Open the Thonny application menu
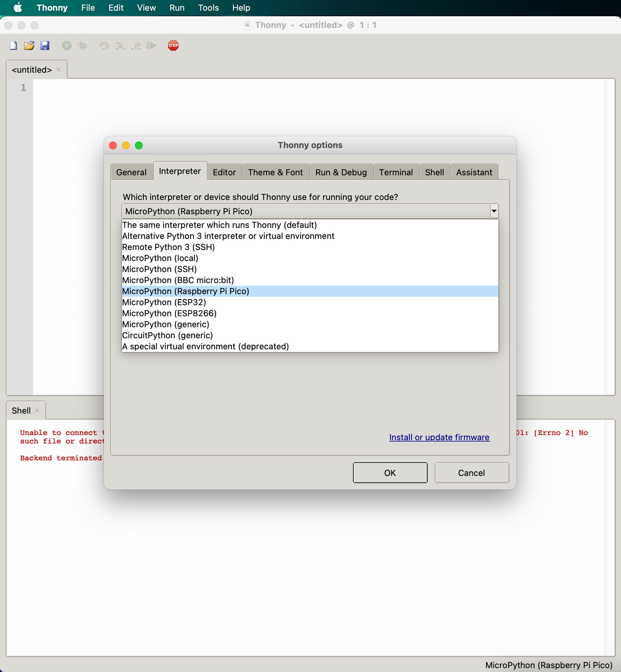This screenshot has height=672, width=621. click(x=52, y=7)
